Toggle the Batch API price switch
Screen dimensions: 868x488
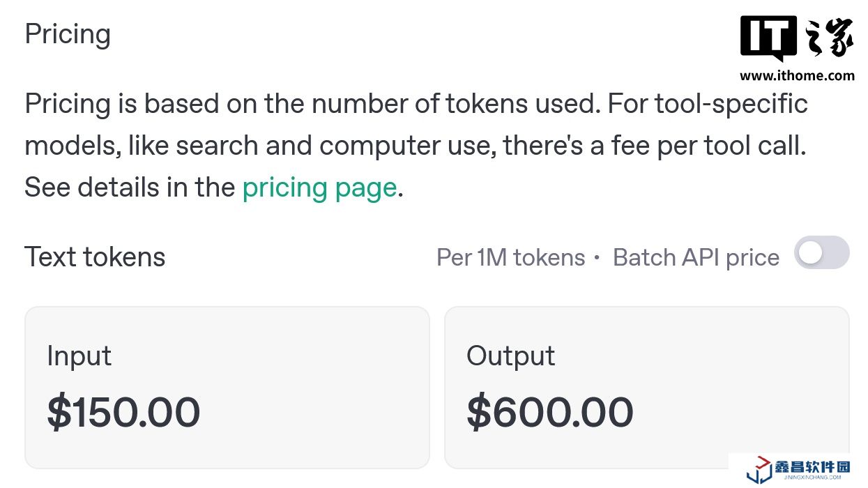point(821,252)
